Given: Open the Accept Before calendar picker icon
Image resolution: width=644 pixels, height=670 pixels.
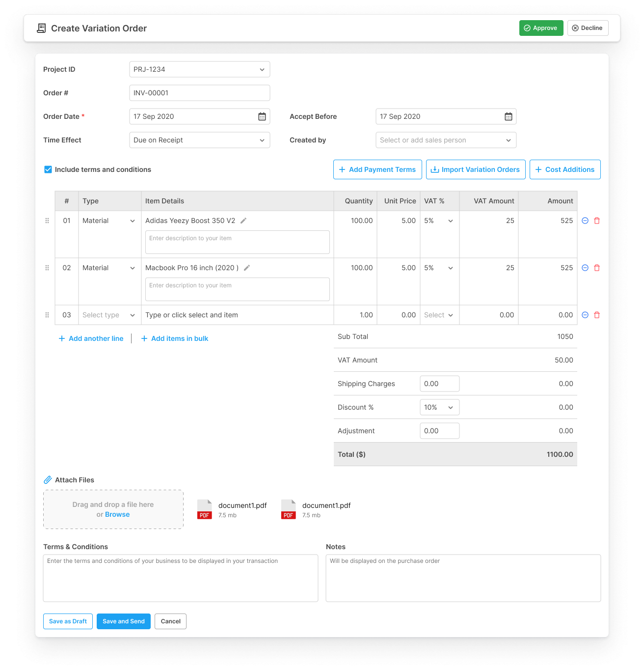Looking at the screenshot, I should 509,116.
